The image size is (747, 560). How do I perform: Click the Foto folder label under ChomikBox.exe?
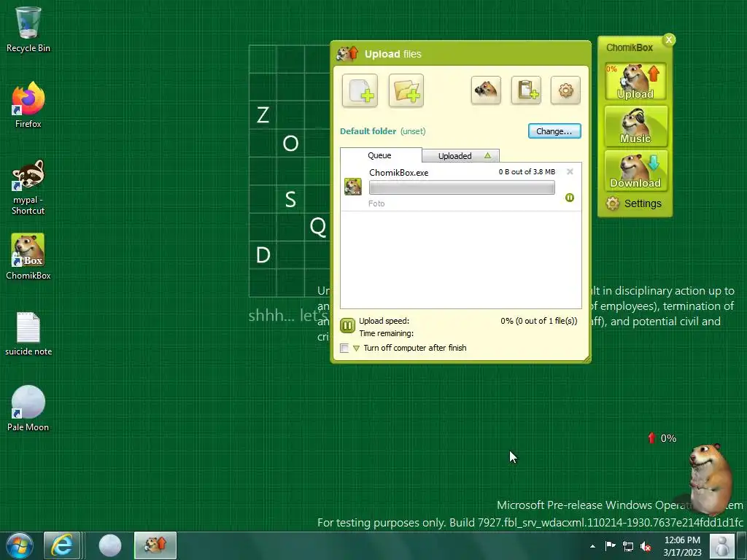(x=376, y=203)
